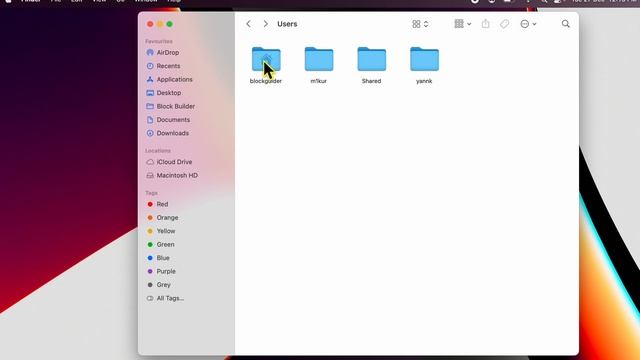The width and height of the screenshot is (640, 360).
Task: Open Documents in the sidebar
Action: coord(173,120)
